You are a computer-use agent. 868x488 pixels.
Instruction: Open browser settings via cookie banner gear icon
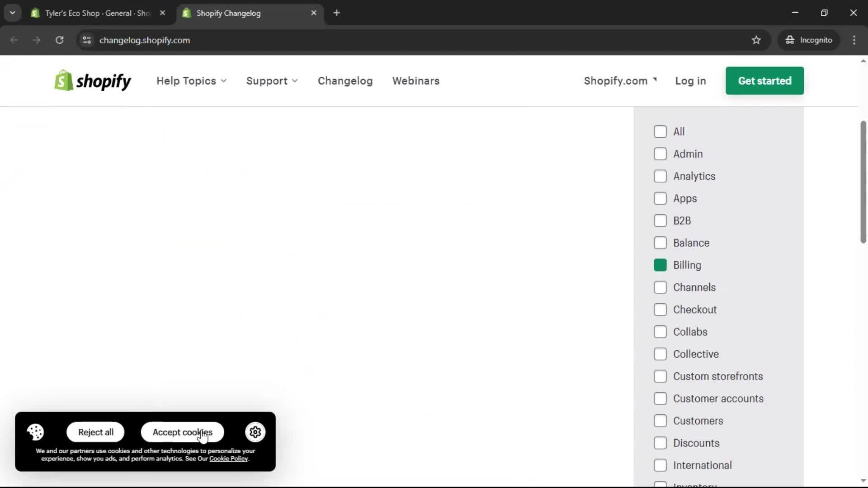[x=255, y=432]
